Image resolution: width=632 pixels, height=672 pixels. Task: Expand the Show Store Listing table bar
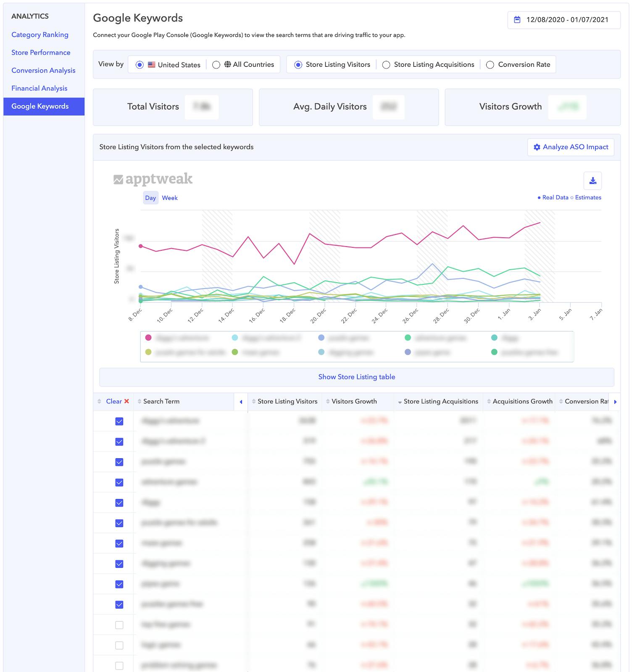pos(356,377)
